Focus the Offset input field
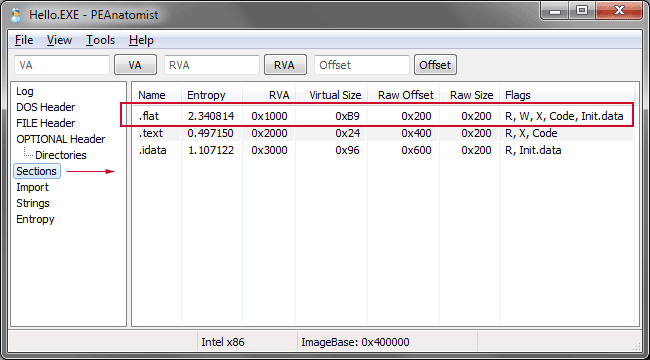Viewport: 650px width, 360px height. [362, 65]
